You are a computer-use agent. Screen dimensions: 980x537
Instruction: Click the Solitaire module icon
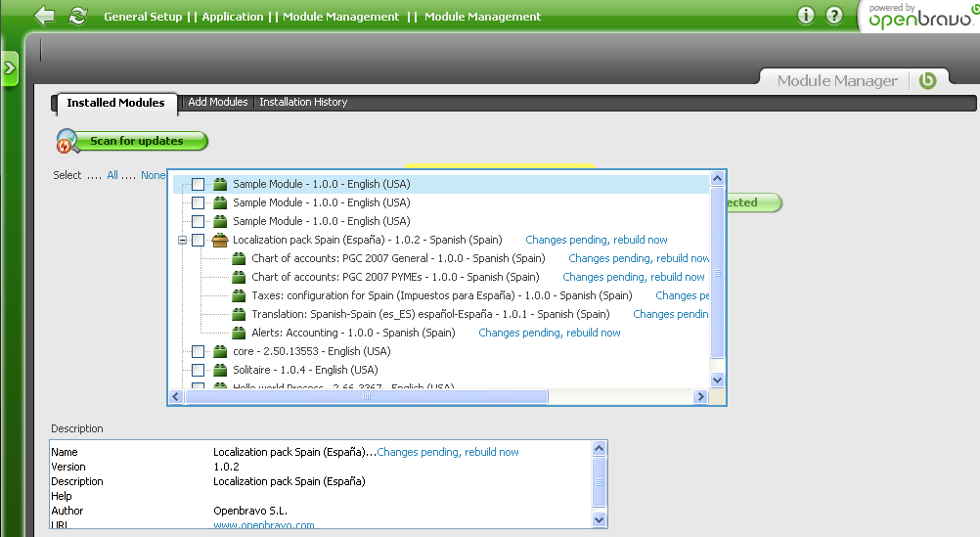point(220,370)
